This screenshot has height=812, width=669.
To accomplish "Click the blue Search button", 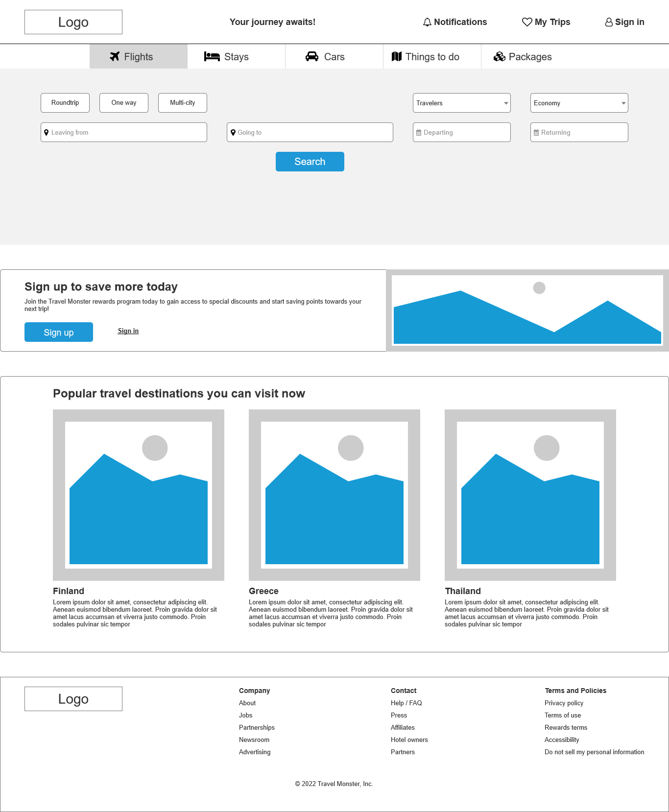I will click(x=310, y=162).
